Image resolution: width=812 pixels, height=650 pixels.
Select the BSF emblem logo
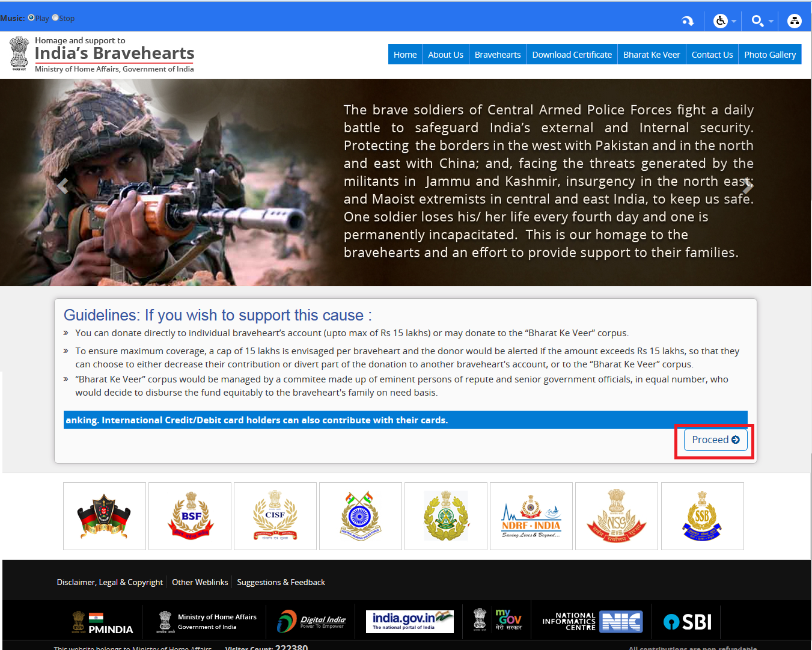coord(189,516)
